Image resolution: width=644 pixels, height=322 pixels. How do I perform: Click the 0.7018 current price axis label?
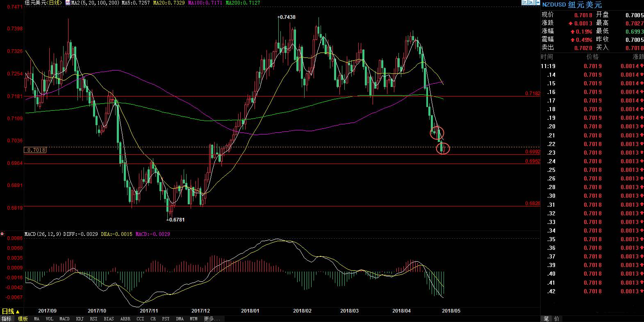pos(35,150)
